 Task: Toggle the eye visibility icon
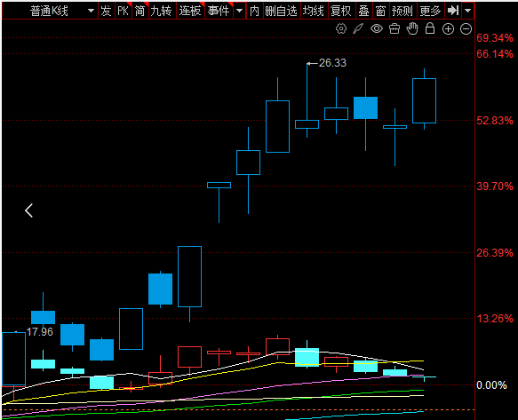click(377, 28)
